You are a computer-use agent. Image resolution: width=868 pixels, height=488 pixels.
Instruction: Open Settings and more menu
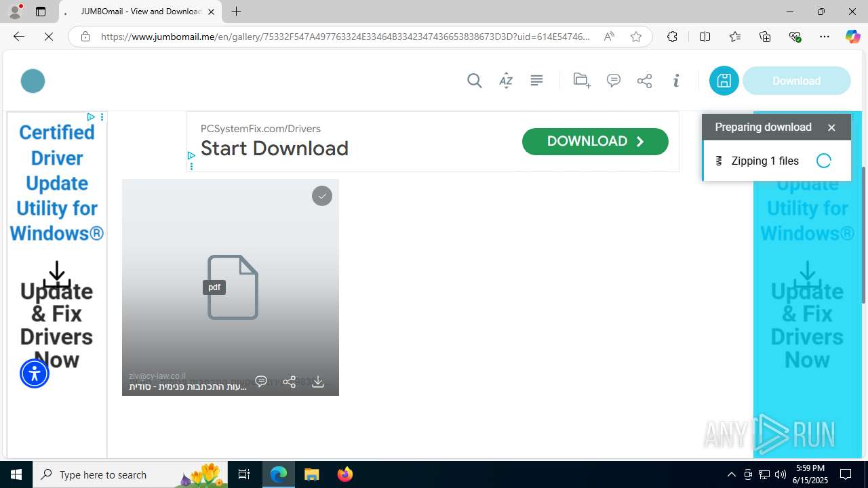click(x=825, y=37)
